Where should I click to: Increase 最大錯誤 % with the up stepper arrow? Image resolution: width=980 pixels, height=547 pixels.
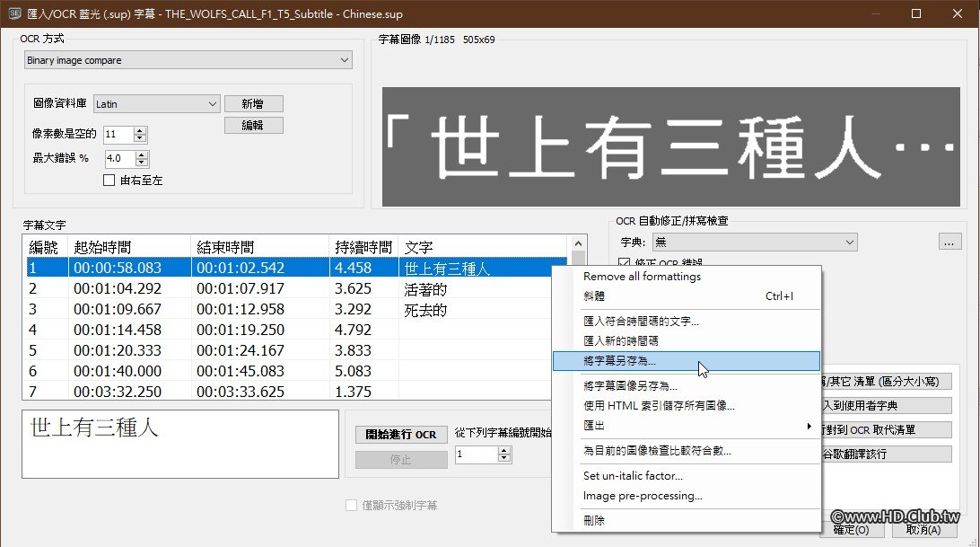[142, 154]
